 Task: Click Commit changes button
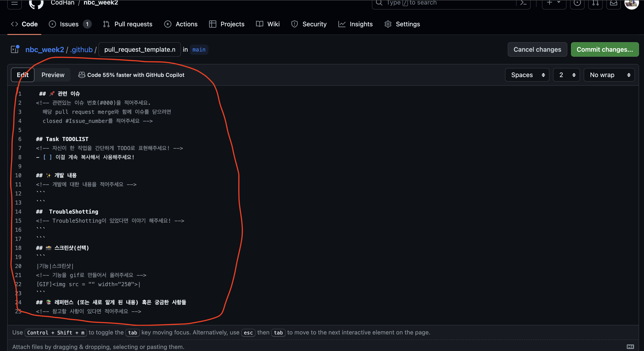click(605, 49)
